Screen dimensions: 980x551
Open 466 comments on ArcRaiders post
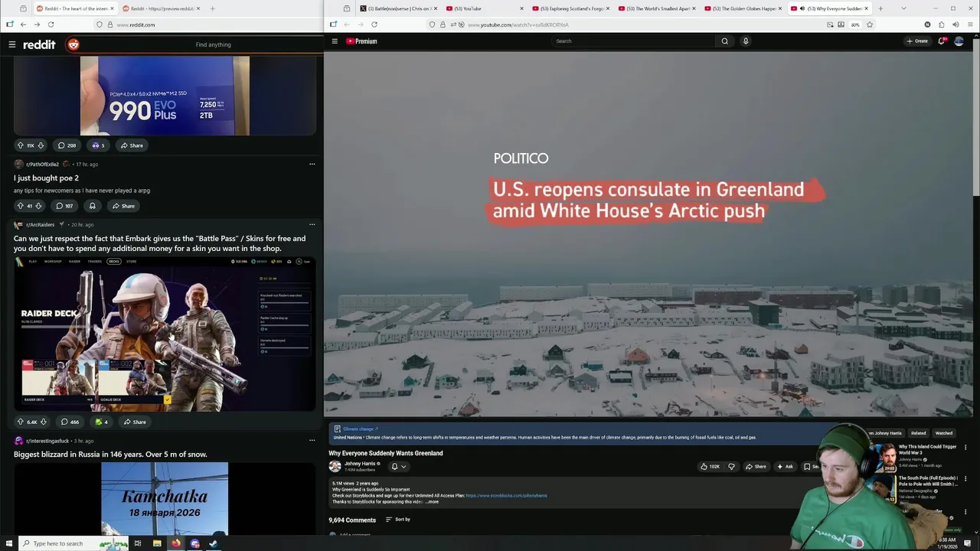click(69, 422)
